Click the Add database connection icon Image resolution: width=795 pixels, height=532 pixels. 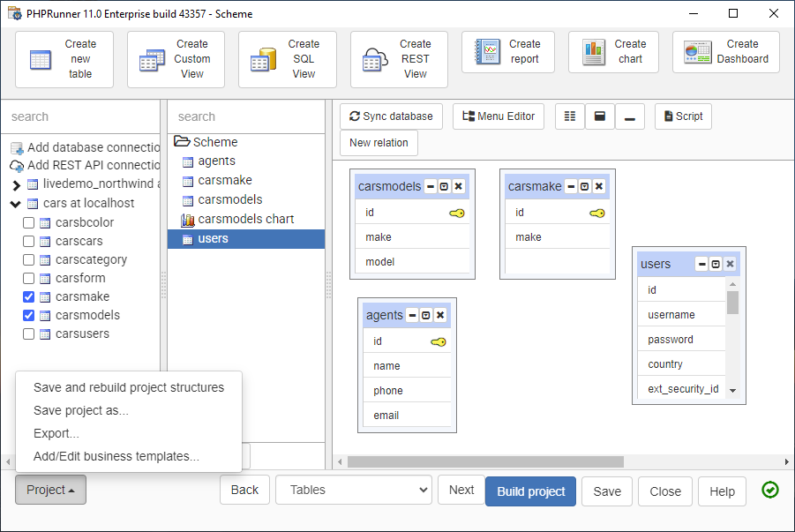coord(17,148)
